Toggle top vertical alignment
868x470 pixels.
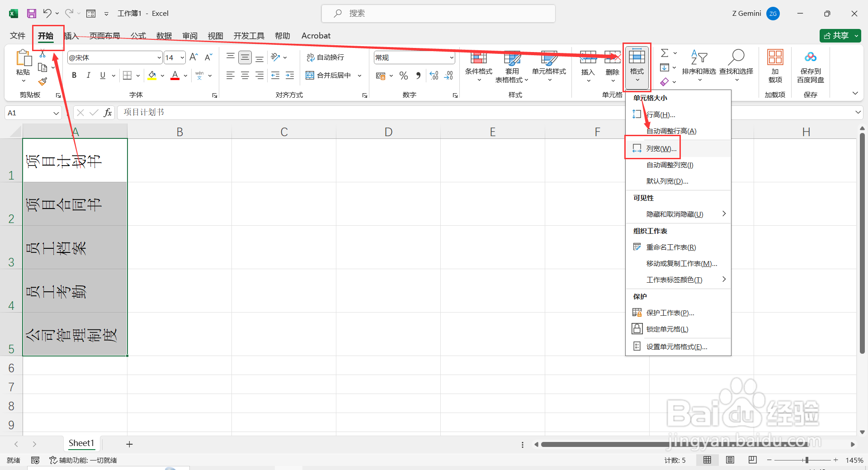pyautogui.click(x=231, y=56)
